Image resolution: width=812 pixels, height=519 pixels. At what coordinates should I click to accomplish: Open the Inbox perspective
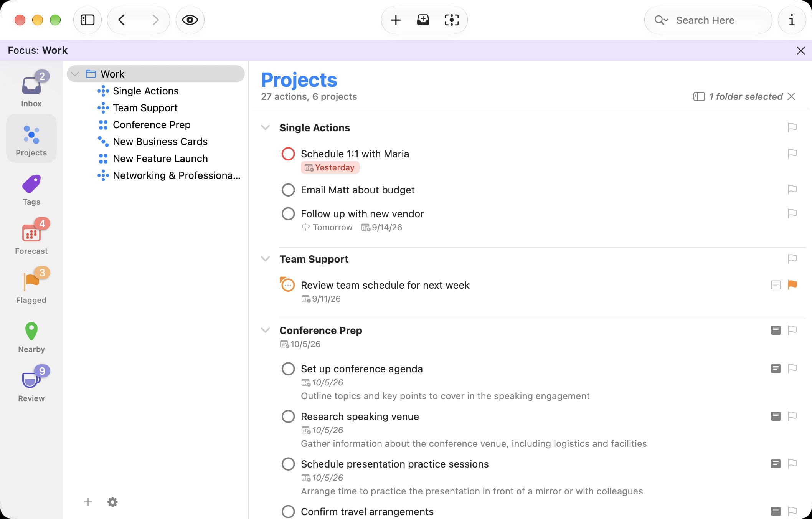click(x=31, y=89)
